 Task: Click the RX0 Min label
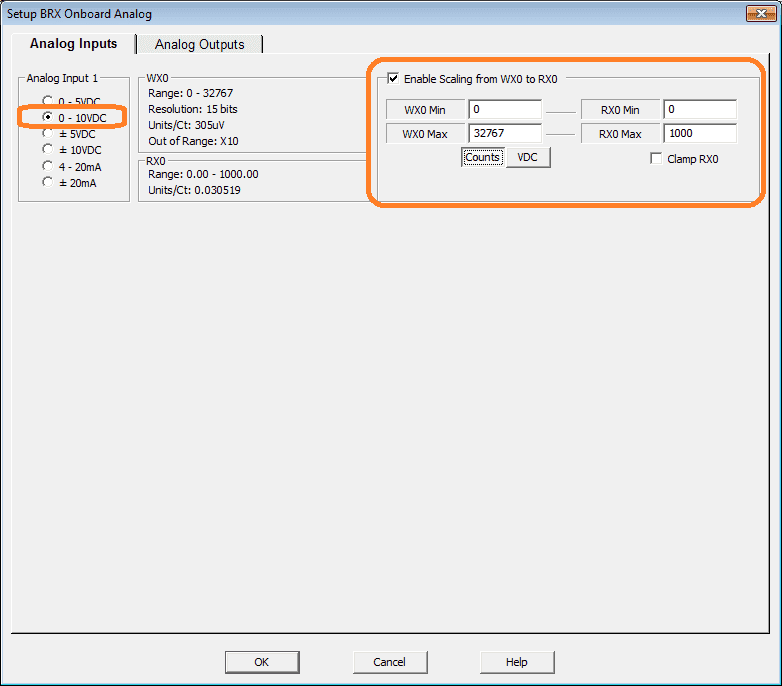pyautogui.click(x=620, y=110)
